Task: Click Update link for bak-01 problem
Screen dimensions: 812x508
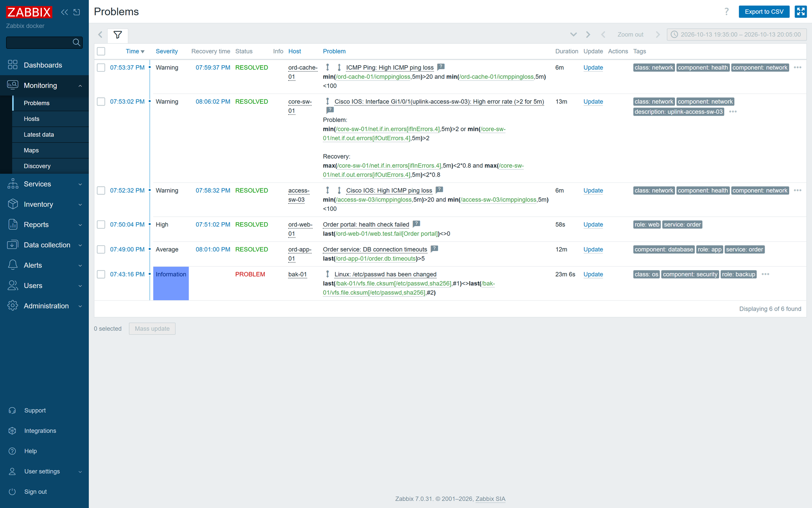Action: click(593, 274)
